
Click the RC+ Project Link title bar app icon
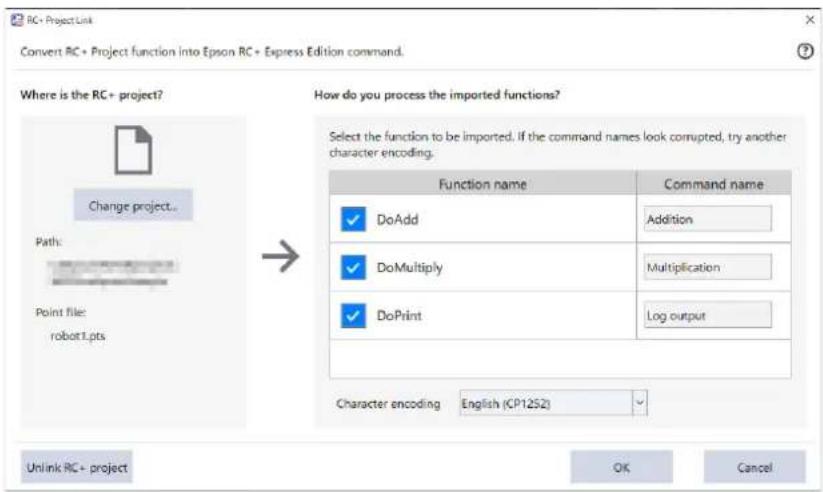[x=17, y=20]
